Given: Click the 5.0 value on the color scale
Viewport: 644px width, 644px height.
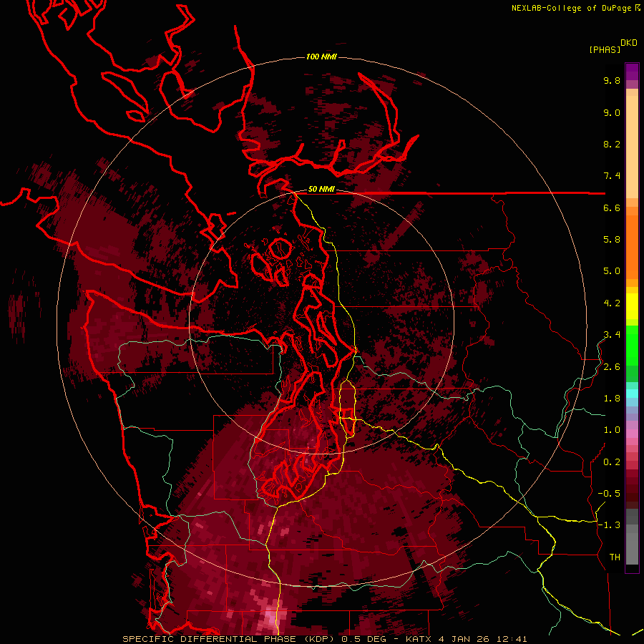Looking at the screenshot, I should tap(612, 271).
